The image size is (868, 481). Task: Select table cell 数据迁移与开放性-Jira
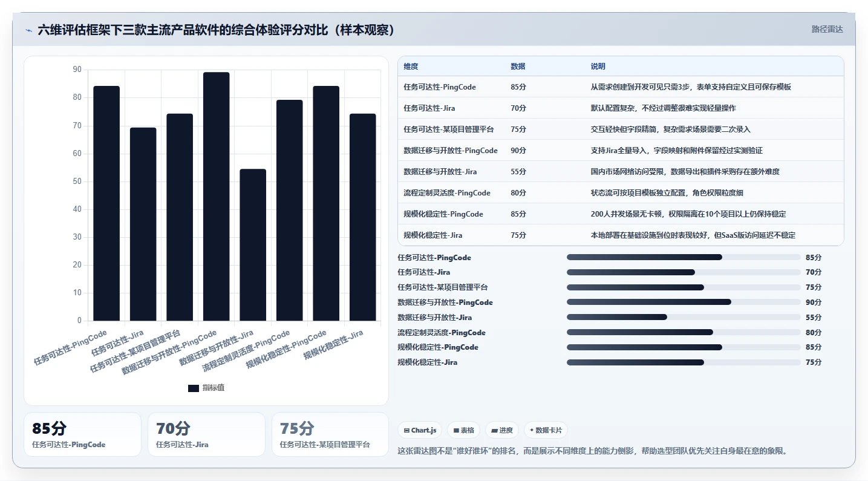[440, 172]
